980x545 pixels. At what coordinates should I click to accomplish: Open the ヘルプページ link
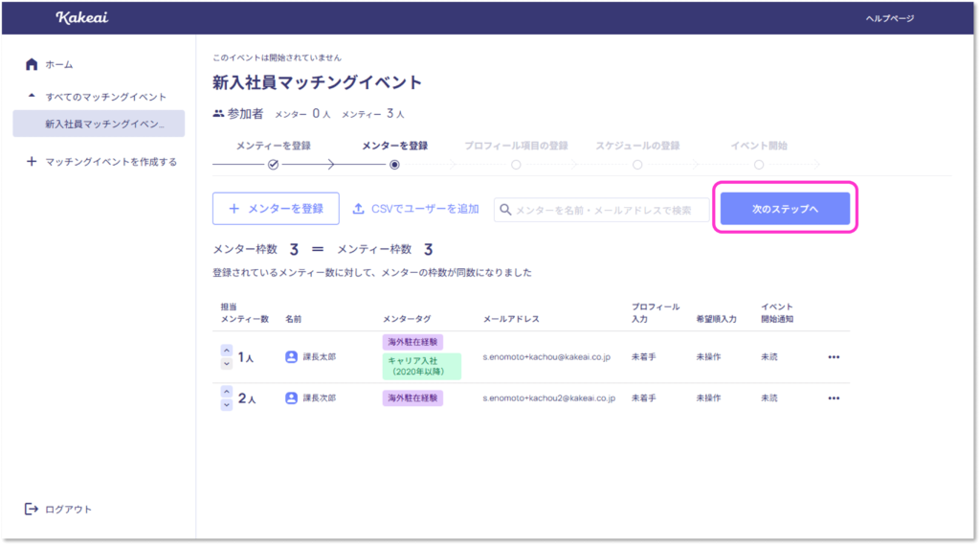coord(889,18)
